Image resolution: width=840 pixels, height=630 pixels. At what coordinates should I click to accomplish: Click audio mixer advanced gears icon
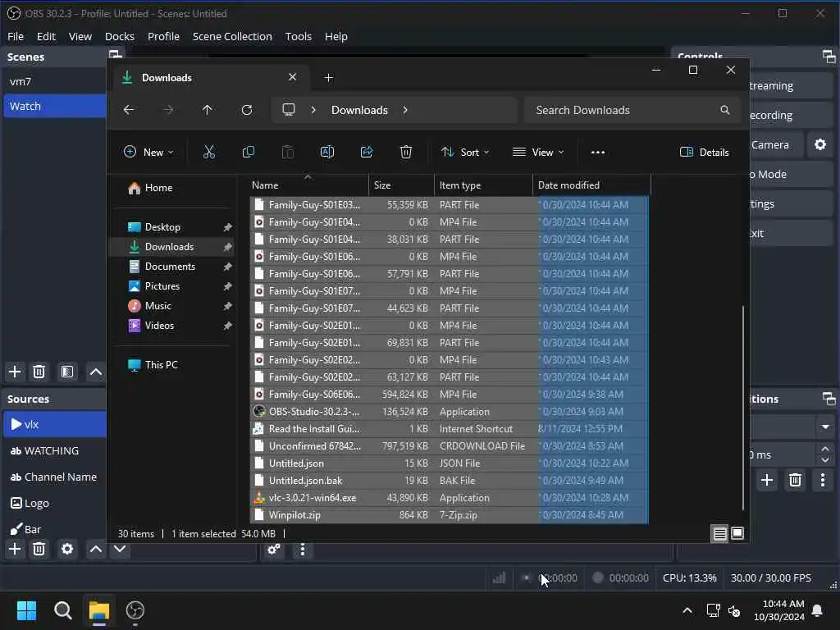pyautogui.click(x=274, y=549)
